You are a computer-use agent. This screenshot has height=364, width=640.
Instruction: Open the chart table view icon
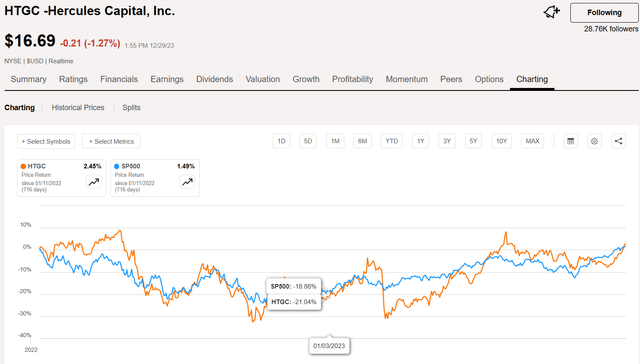pos(571,141)
